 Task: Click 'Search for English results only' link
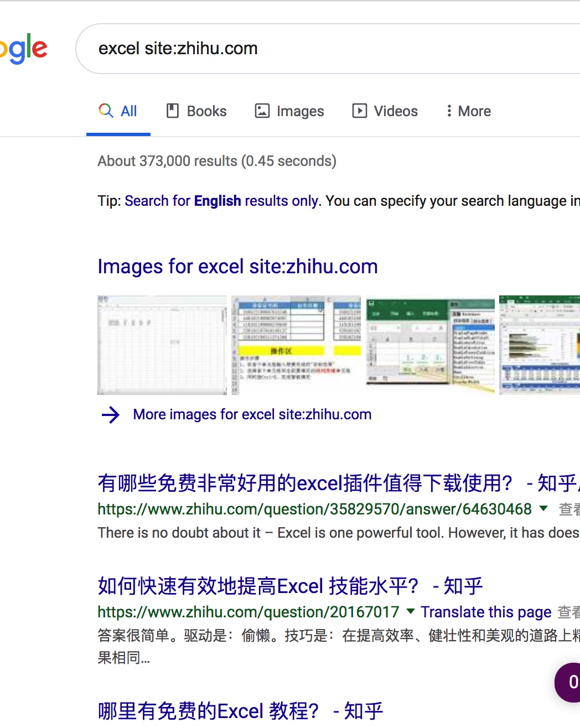point(221,201)
